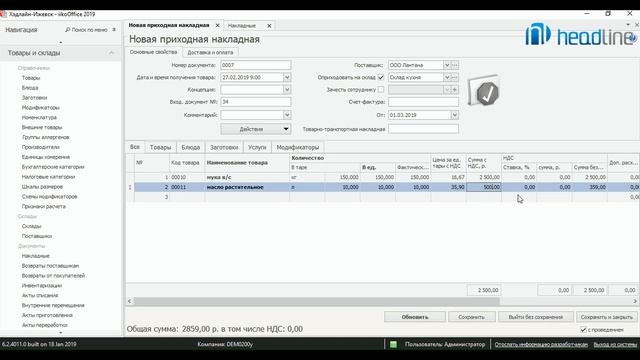640x360 pixels.
Task: Open the tab list dropdown arrow at the top right
Action: [x=628, y=25]
